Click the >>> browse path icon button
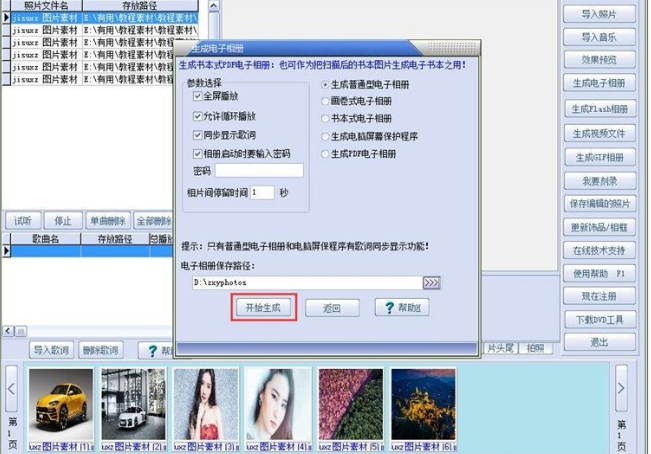 click(431, 283)
